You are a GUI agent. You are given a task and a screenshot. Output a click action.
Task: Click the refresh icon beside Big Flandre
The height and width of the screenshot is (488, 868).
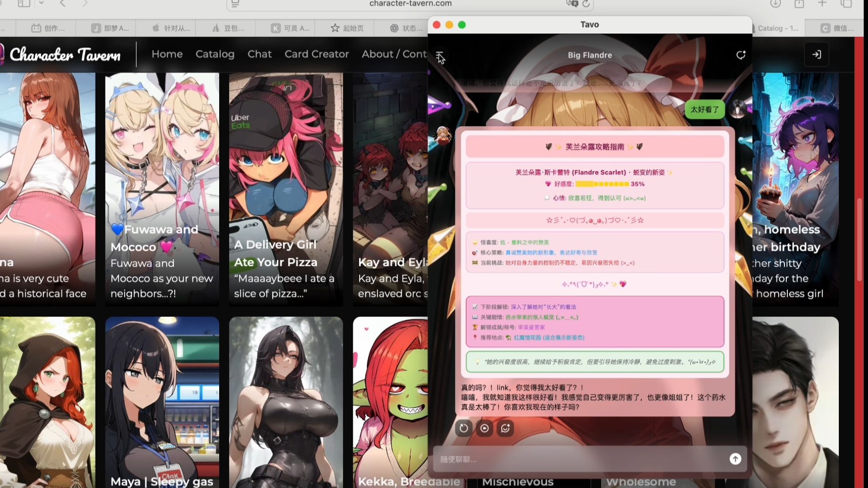click(x=741, y=55)
